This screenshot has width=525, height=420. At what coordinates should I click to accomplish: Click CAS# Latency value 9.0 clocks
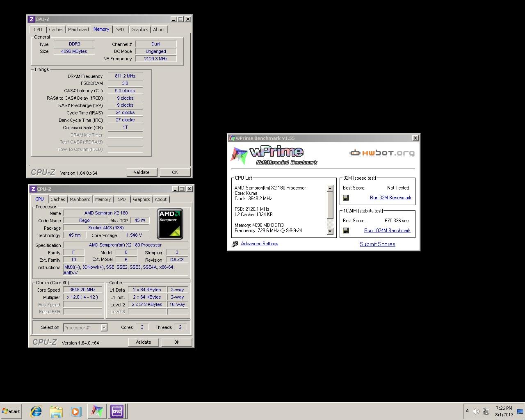[x=125, y=91]
